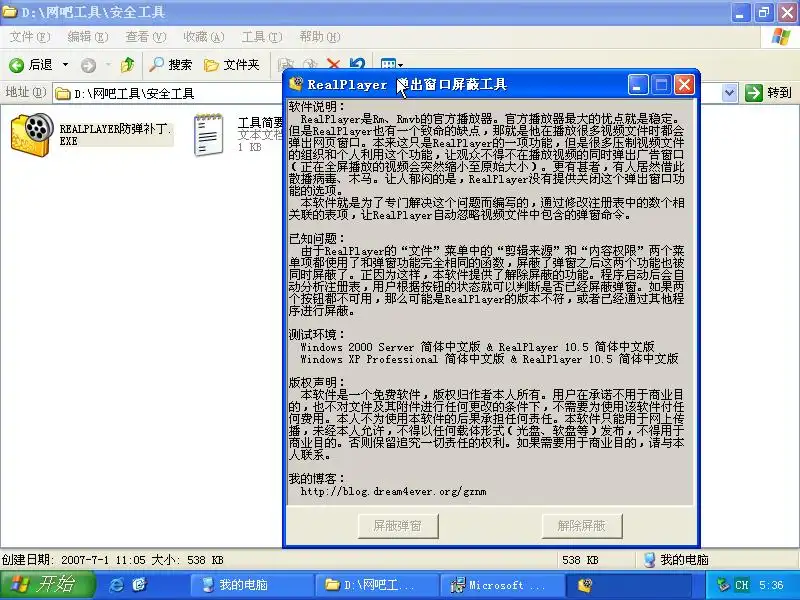Screen dimensions: 800x600
Task: Click the greyed Forward arrow in Explorer
Action: (x=88, y=65)
